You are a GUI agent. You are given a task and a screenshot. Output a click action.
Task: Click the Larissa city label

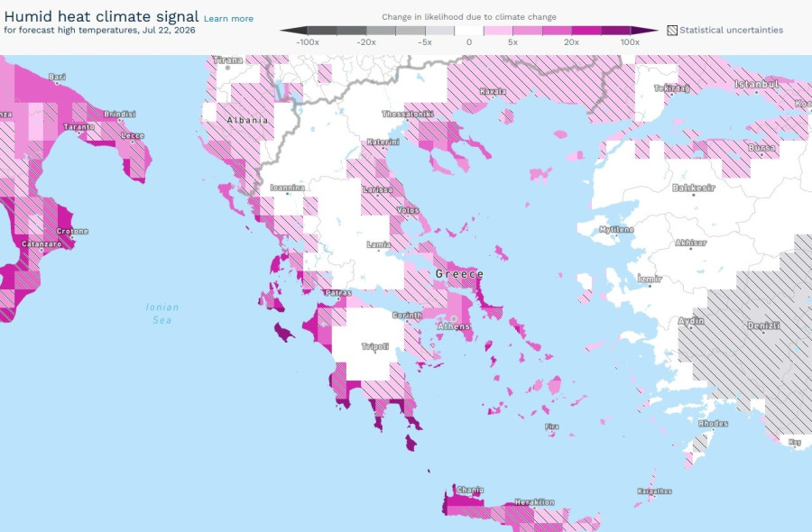[377, 190]
